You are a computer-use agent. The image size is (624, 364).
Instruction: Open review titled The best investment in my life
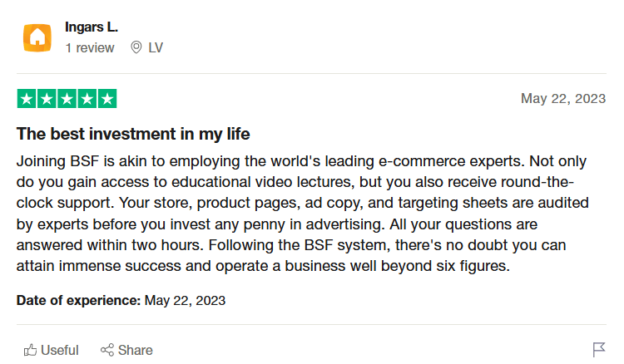133,134
